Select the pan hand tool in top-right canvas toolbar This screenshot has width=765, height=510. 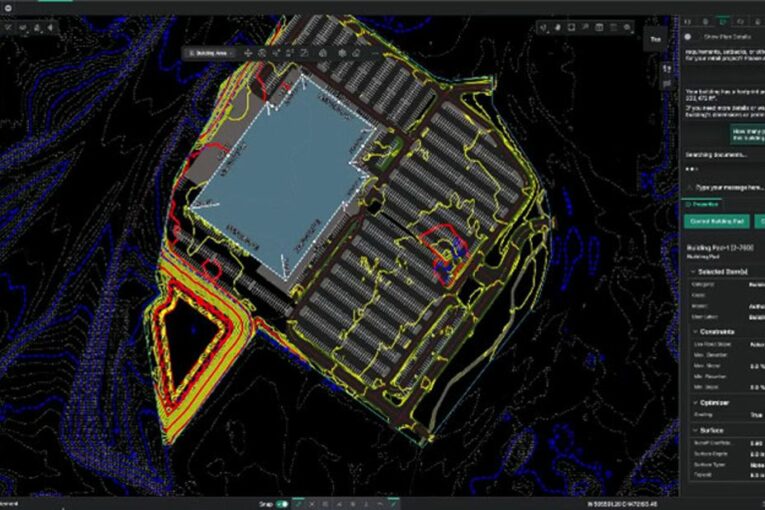click(558, 27)
